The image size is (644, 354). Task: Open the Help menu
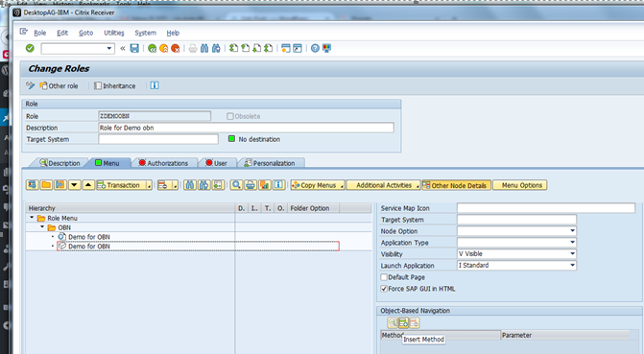click(173, 33)
